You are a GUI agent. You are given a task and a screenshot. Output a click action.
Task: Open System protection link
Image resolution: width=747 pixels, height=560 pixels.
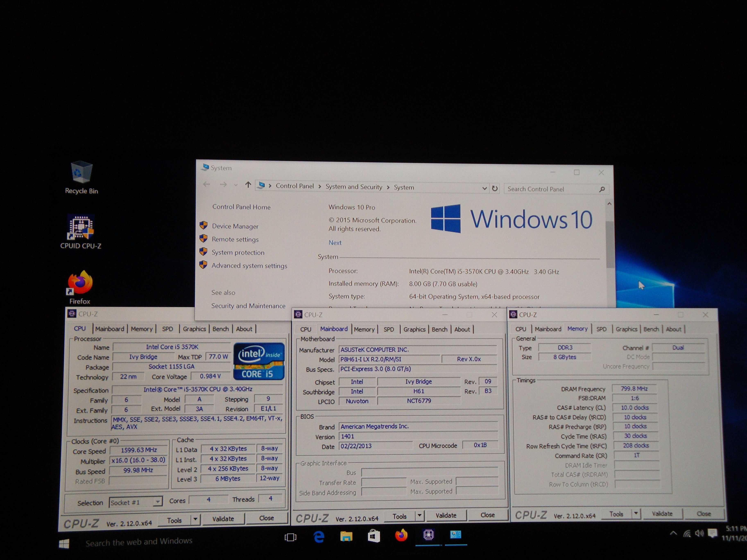coord(238,253)
